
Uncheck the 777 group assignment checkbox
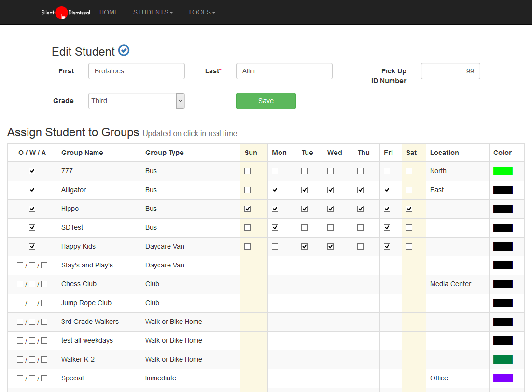pos(32,171)
